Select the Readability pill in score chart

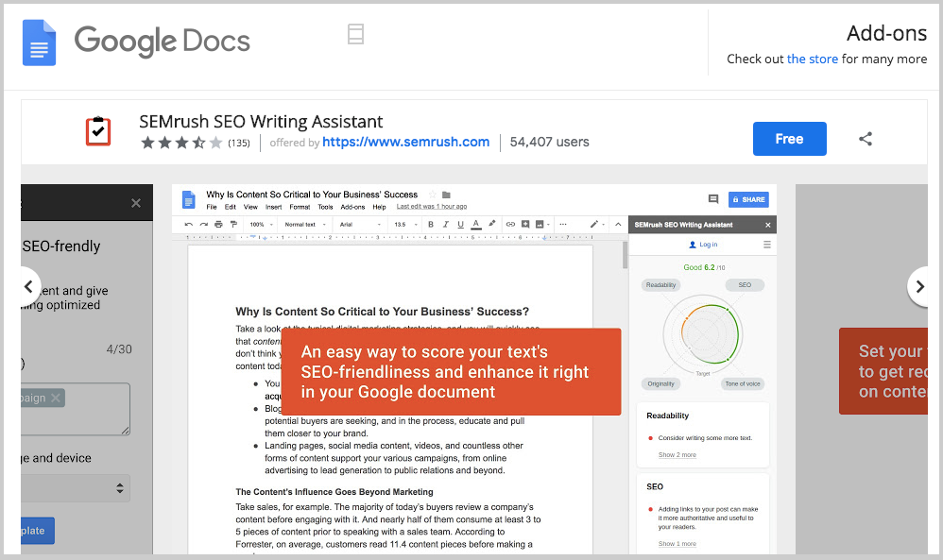[660, 285]
